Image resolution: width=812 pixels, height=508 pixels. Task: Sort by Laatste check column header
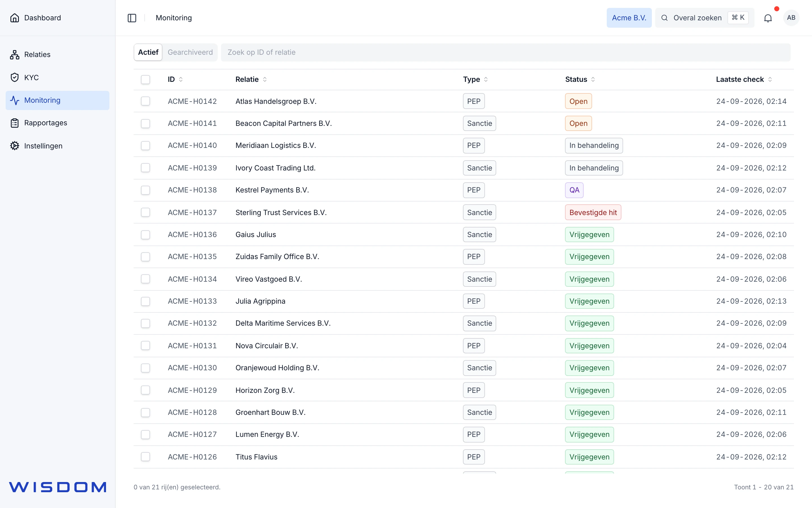click(744, 80)
